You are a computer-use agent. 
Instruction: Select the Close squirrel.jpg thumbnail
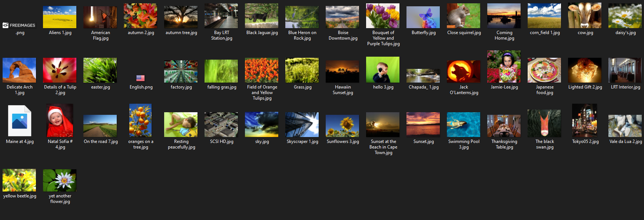(x=464, y=16)
